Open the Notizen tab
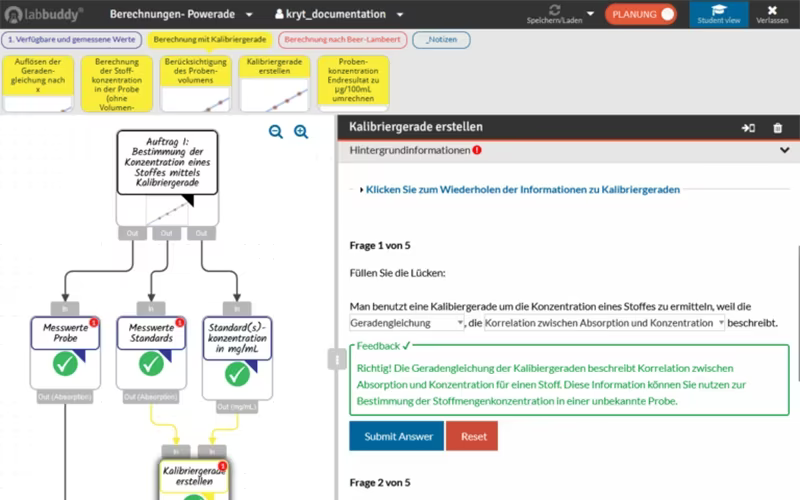This screenshot has height=500, width=800. point(441,40)
